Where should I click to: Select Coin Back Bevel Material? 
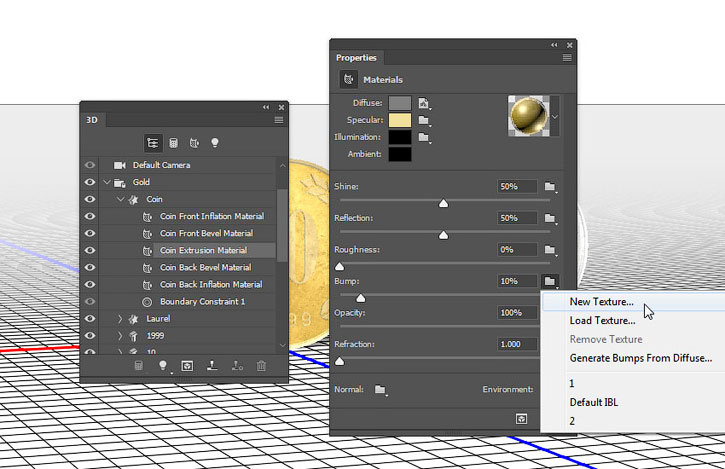pyautogui.click(x=205, y=267)
